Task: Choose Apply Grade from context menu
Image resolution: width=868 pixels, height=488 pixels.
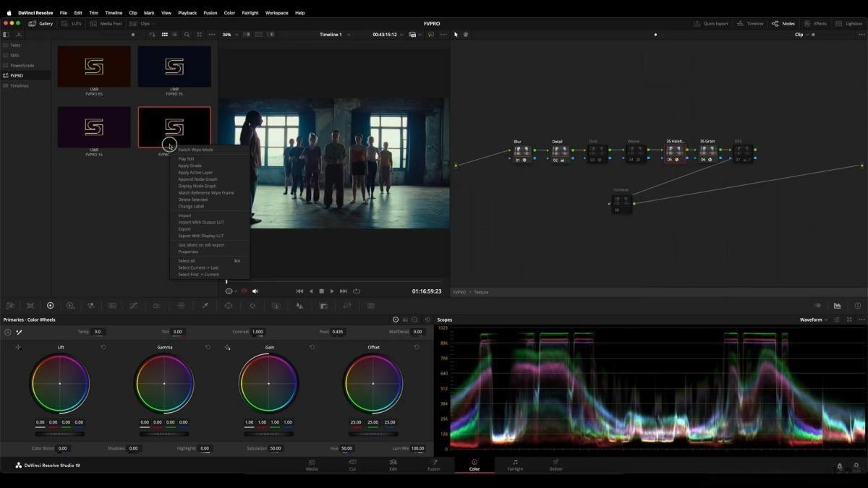Action: point(190,166)
